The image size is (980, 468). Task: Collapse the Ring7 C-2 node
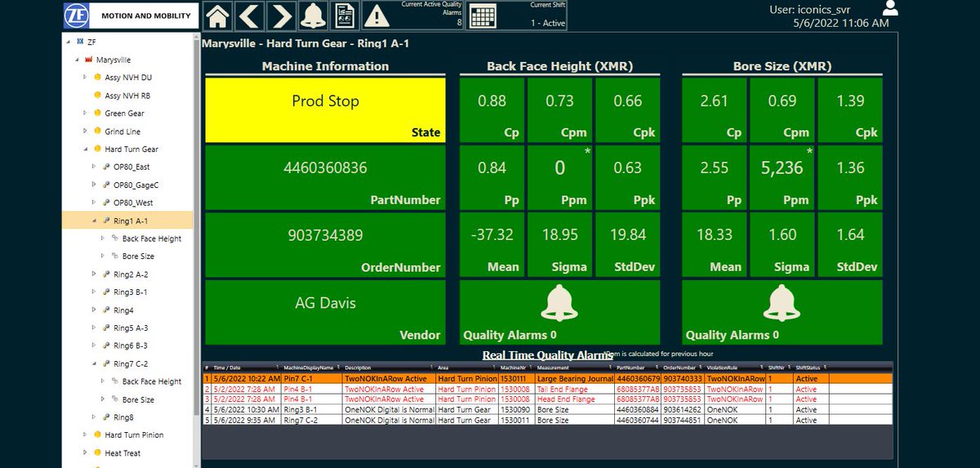click(94, 363)
